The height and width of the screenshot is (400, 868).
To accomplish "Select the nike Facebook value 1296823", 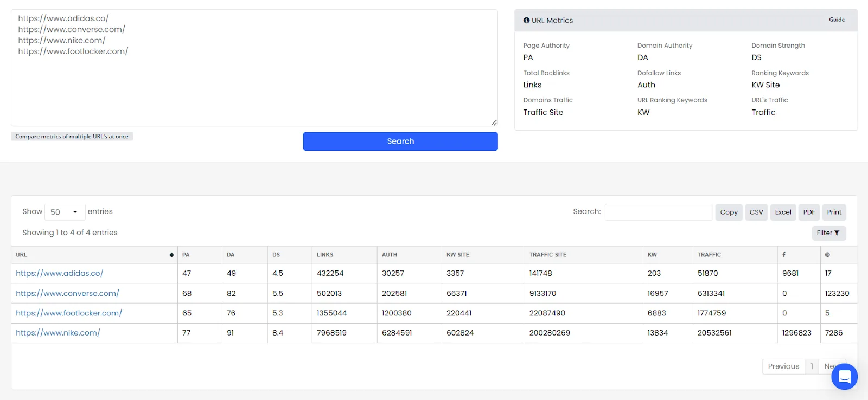I will 797,333.
